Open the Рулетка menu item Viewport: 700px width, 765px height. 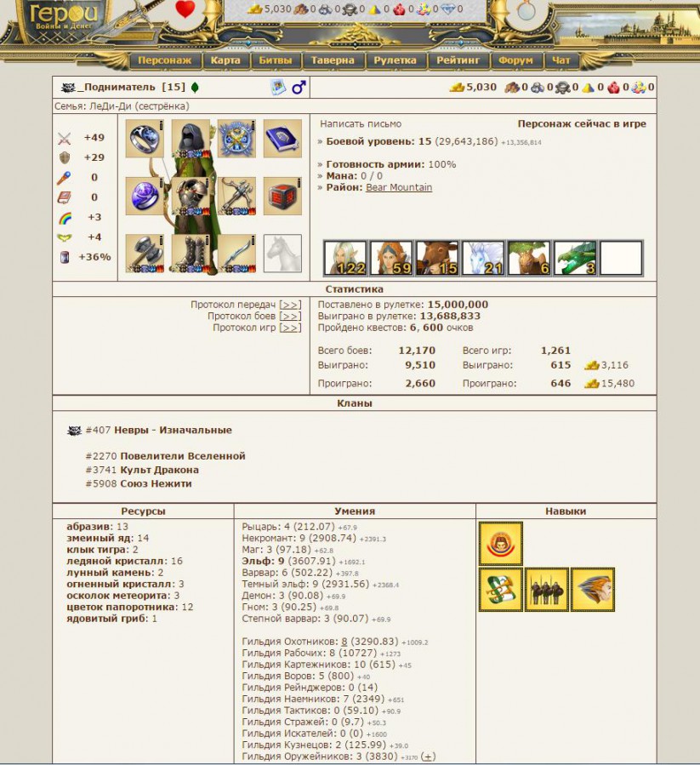point(395,60)
